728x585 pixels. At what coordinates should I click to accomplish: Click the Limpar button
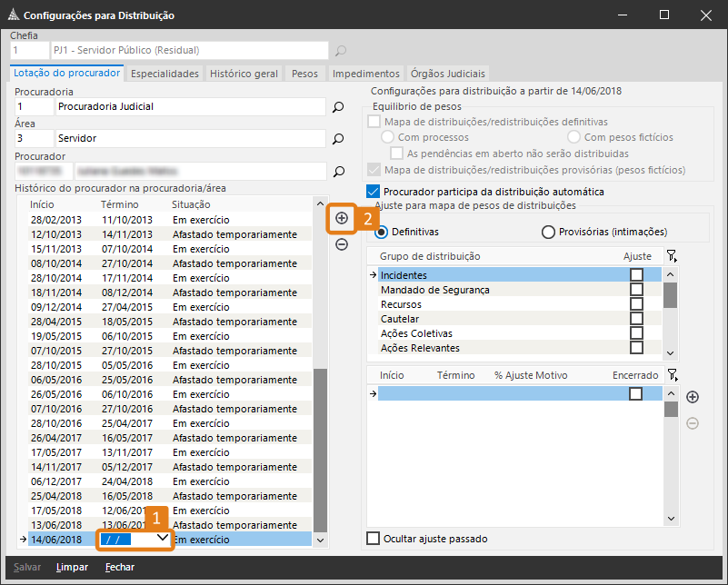pos(72,567)
